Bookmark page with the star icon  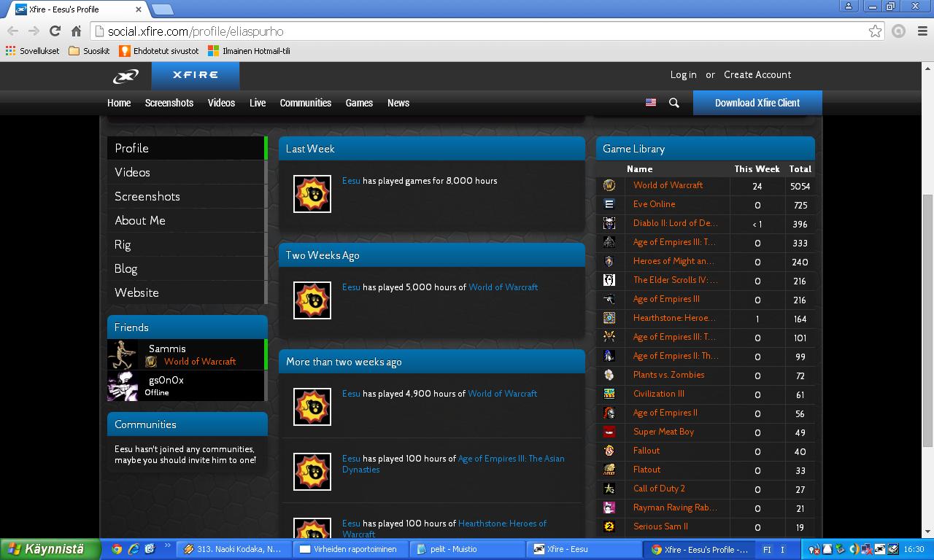[875, 31]
